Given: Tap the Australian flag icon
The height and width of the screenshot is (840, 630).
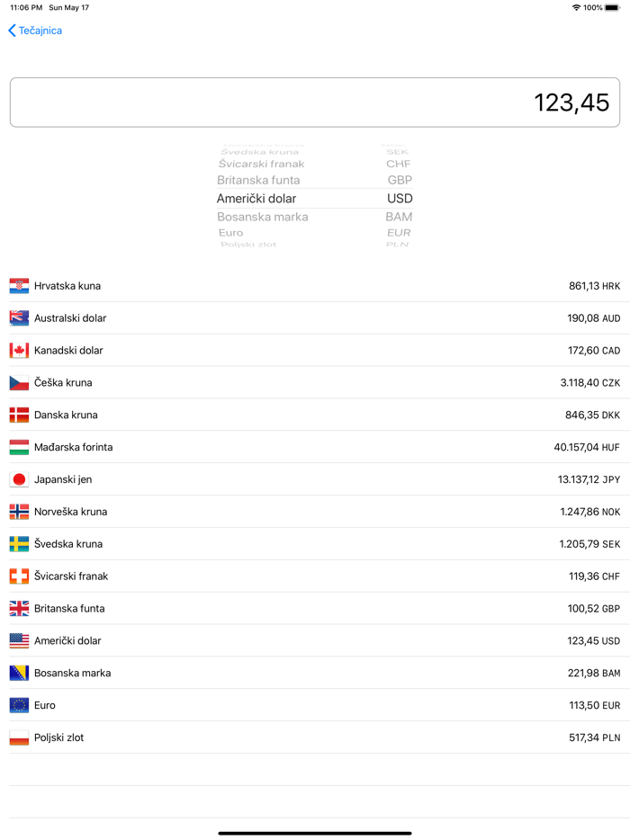Looking at the screenshot, I should pyautogui.click(x=19, y=318).
